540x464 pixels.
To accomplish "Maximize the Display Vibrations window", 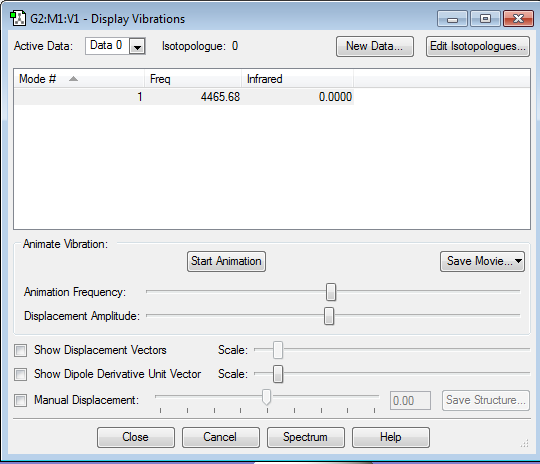I will (485, 19).
